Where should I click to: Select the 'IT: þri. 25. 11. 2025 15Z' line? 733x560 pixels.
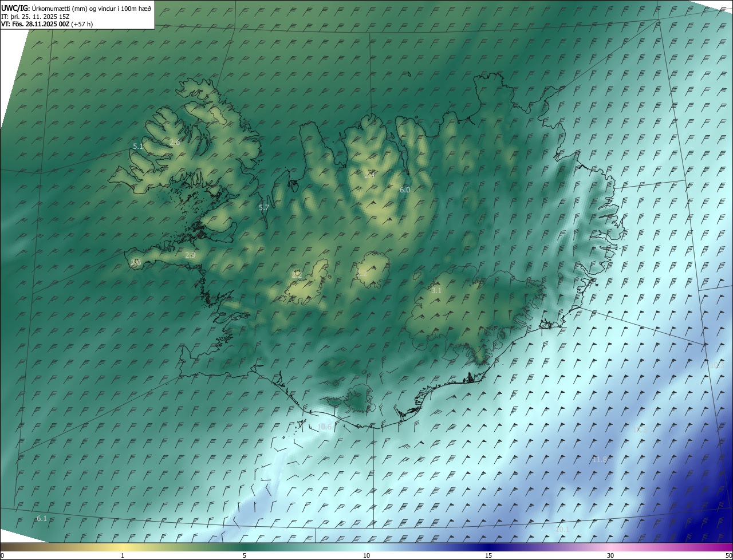[x=36, y=17]
